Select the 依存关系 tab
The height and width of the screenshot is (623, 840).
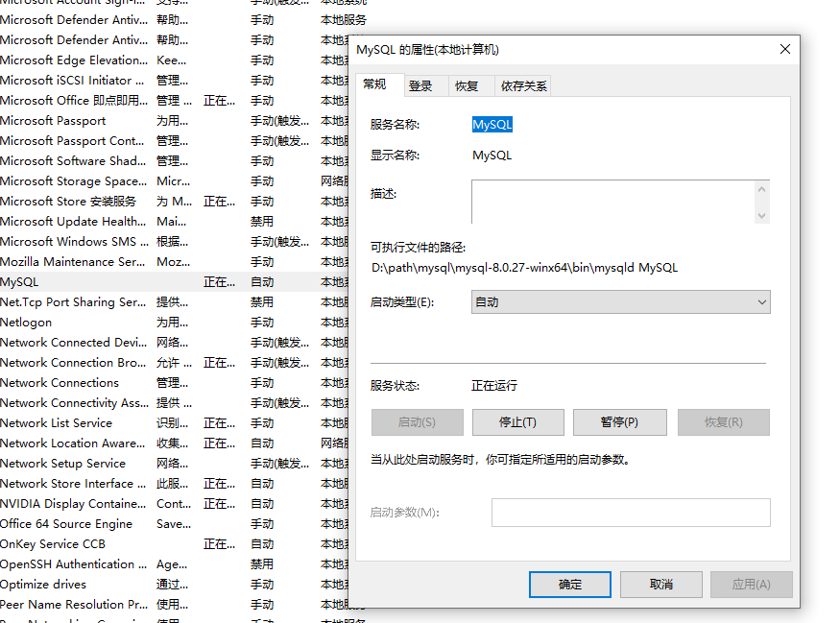523,85
